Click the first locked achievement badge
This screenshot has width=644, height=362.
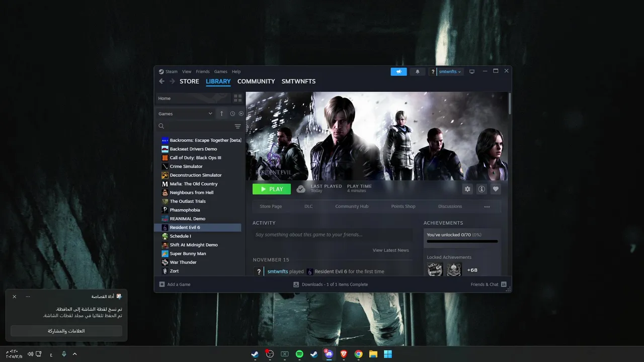point(435,269)
